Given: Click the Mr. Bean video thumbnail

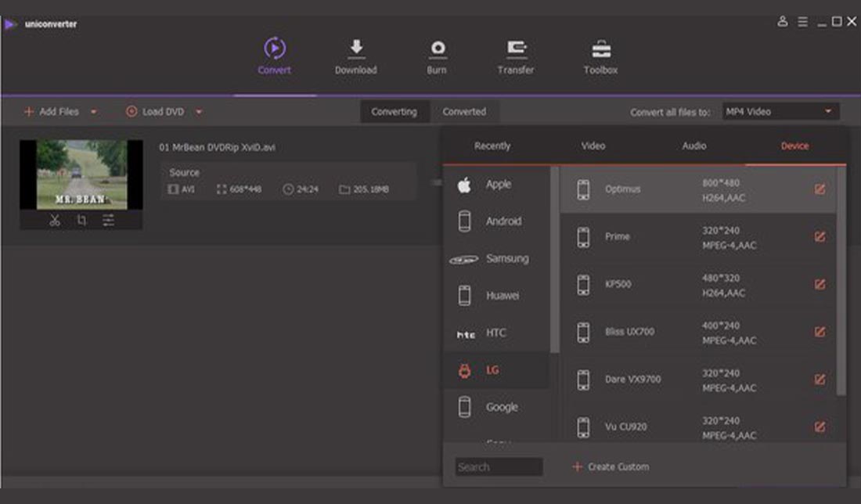Looking at the screenshot, I should 81,175.
